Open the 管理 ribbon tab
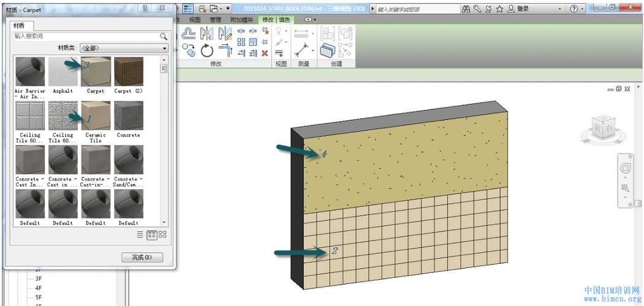Image resolution: width=644 pixels, height=306 pixels. (x=215, y=20)
